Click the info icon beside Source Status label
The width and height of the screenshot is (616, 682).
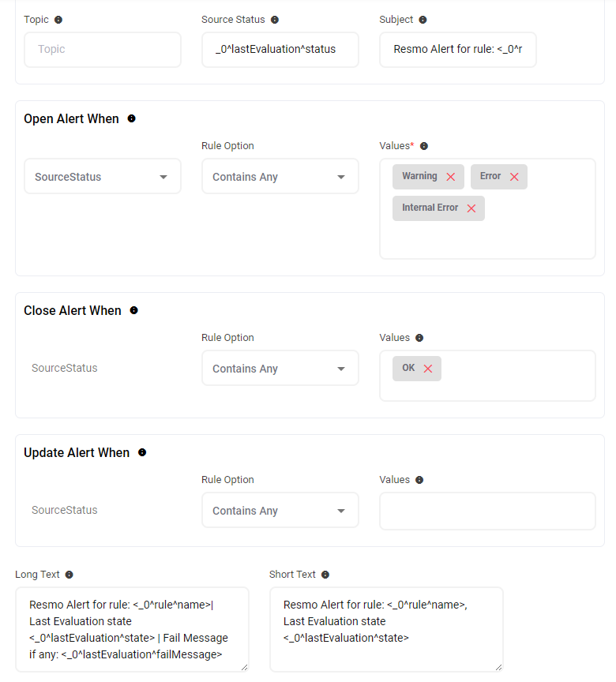click(x=274, y=20)
